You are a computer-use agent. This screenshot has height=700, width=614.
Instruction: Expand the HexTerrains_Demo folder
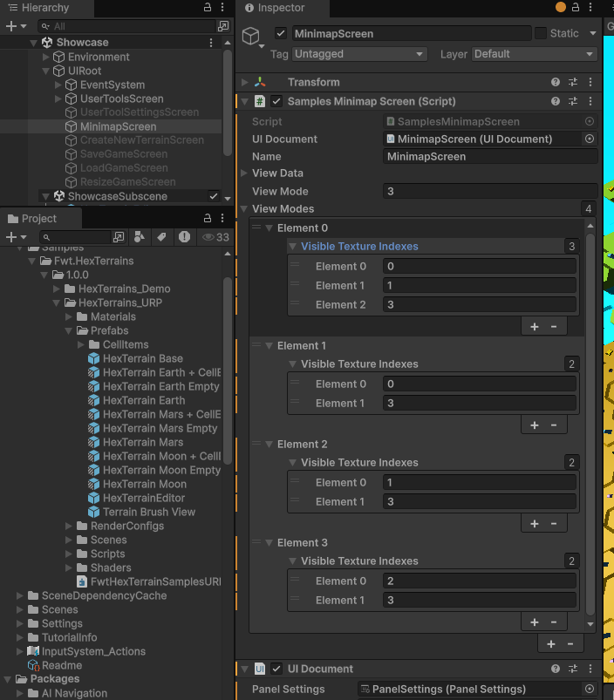point(57,289)
